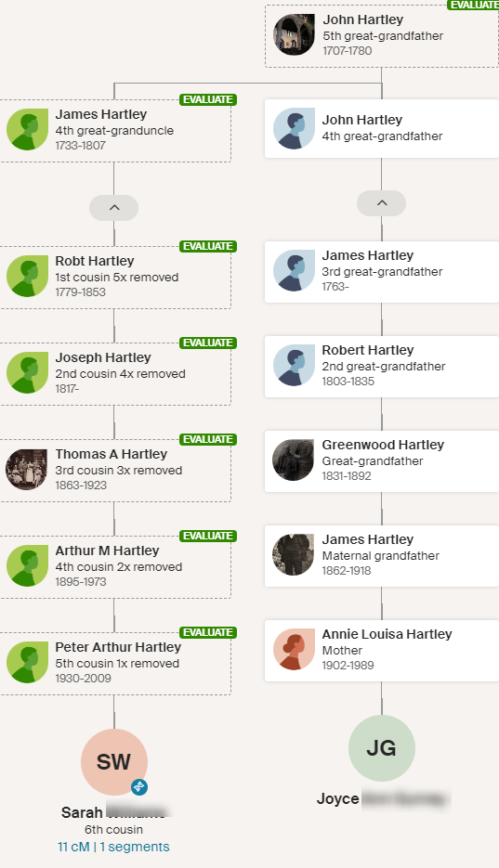This screenshot has height=868, width=499.
Task: Collapse the branch below James Hartley 1733-1807
Action: pos(114,208)
